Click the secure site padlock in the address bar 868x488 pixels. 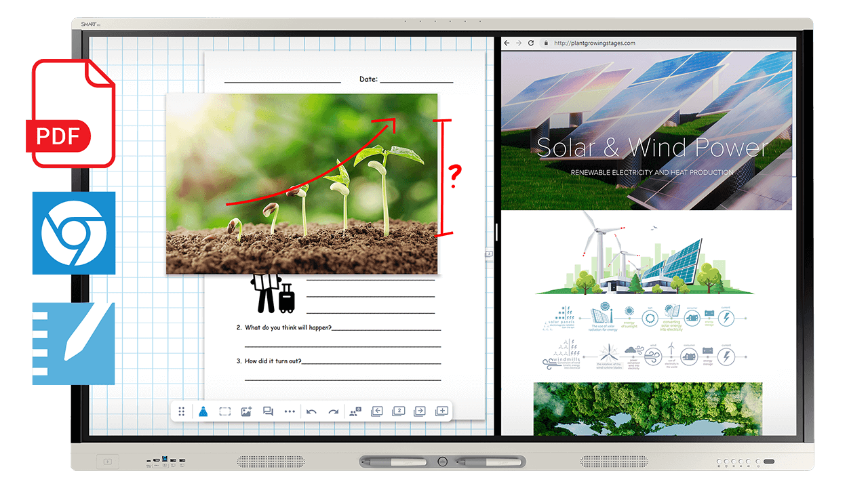(547, 42)
